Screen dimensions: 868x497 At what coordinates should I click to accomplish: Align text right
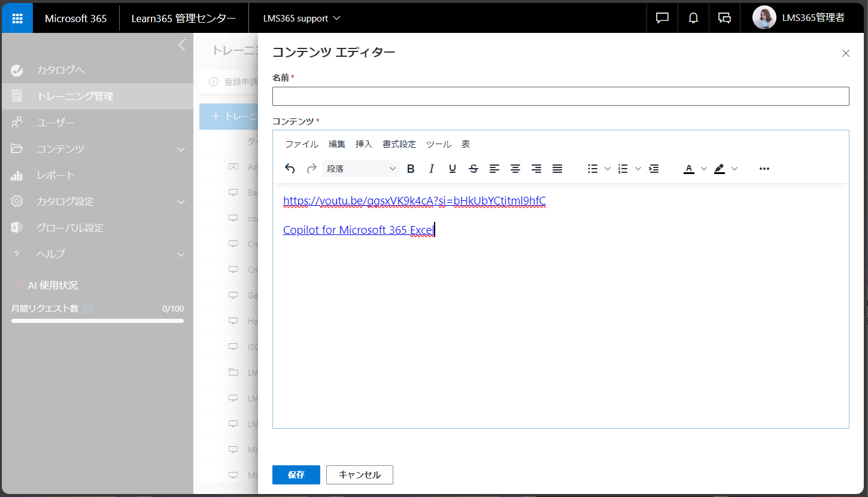536,169
